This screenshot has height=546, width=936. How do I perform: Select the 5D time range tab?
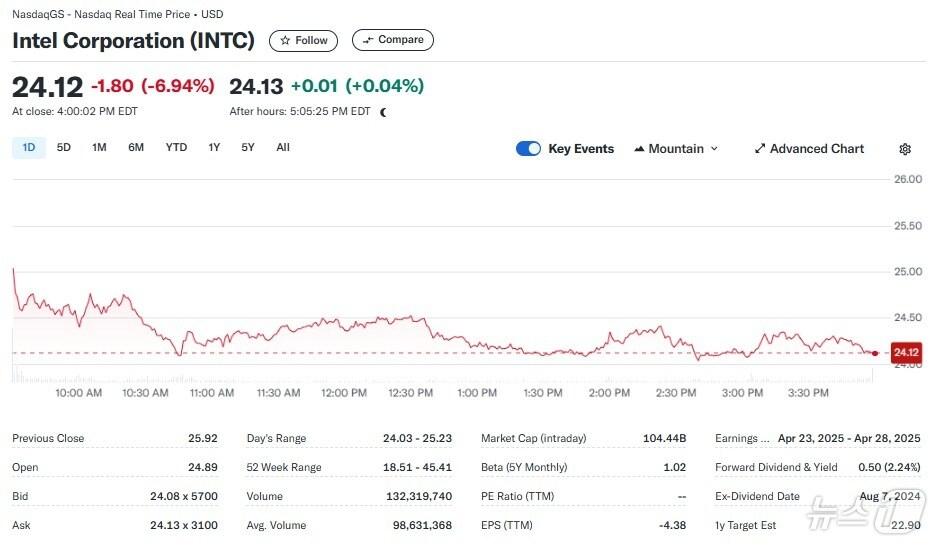coord(64,148)
